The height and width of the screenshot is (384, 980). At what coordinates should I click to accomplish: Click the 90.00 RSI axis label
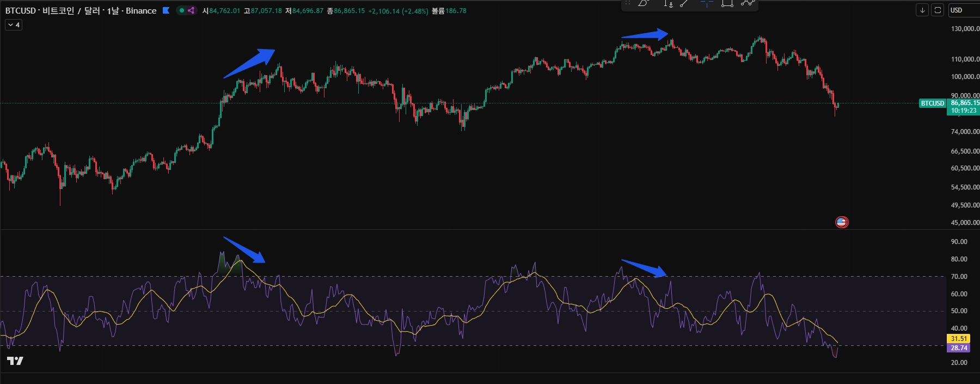pyautogui.click(x=959, y=242)
